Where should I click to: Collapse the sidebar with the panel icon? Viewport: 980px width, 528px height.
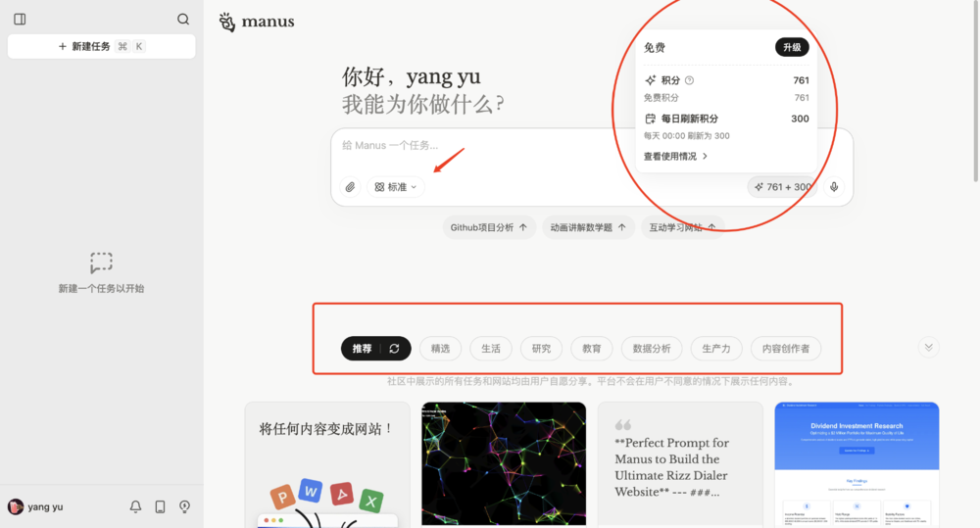[20, 19]
